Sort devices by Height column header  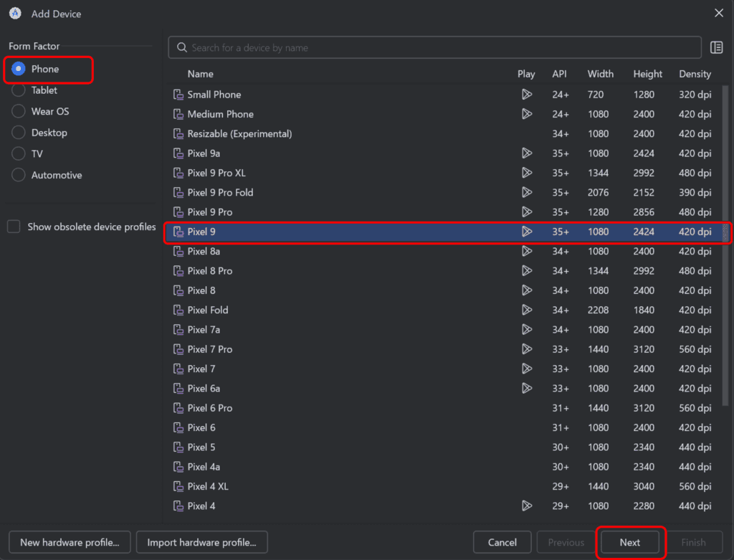pos(648,74)
